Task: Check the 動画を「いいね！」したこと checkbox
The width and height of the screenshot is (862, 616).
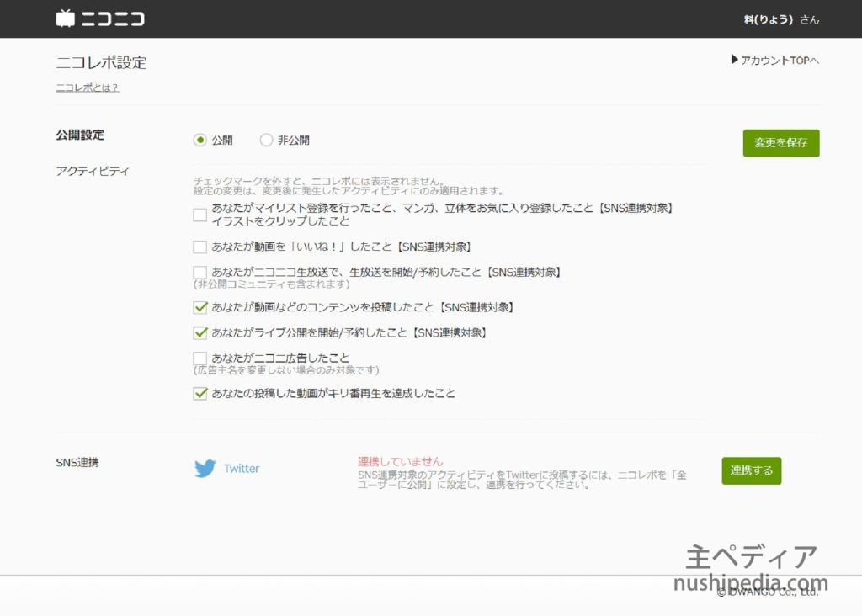Action: pyautogui.click(x=200, y=246)
